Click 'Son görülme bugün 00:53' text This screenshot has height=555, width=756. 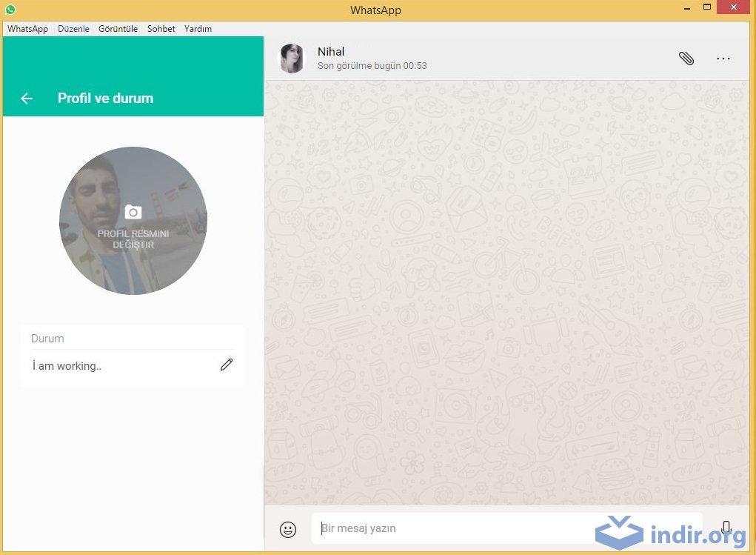(x=372, y=66)
